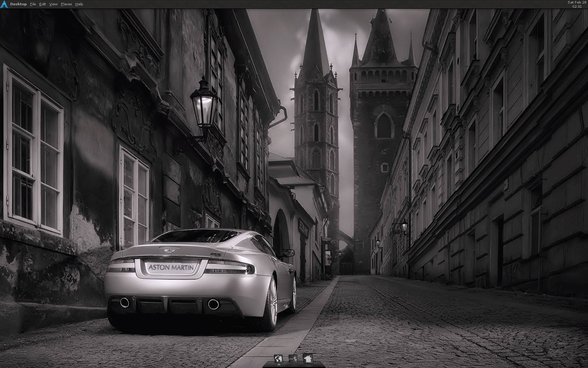The width and height of the screenshot is (588, 368).
Task: Open the Help menu
Action: click(79, 4)
